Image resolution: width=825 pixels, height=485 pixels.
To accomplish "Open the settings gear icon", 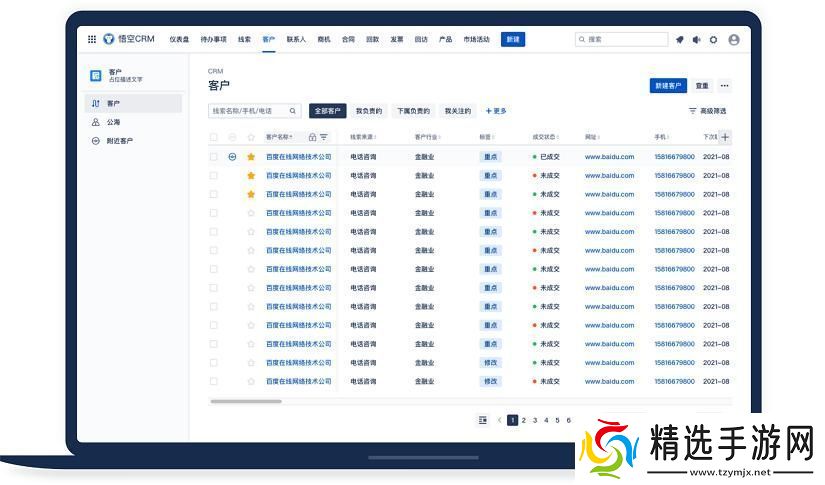I will click(713, 39).
